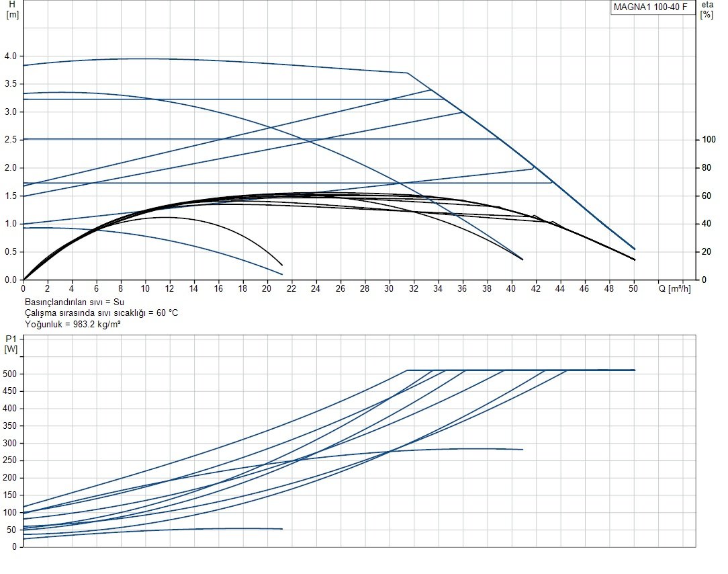The image size is (728, 574).
Task: Click the eta [%] axis label
Action: (707, 9)
